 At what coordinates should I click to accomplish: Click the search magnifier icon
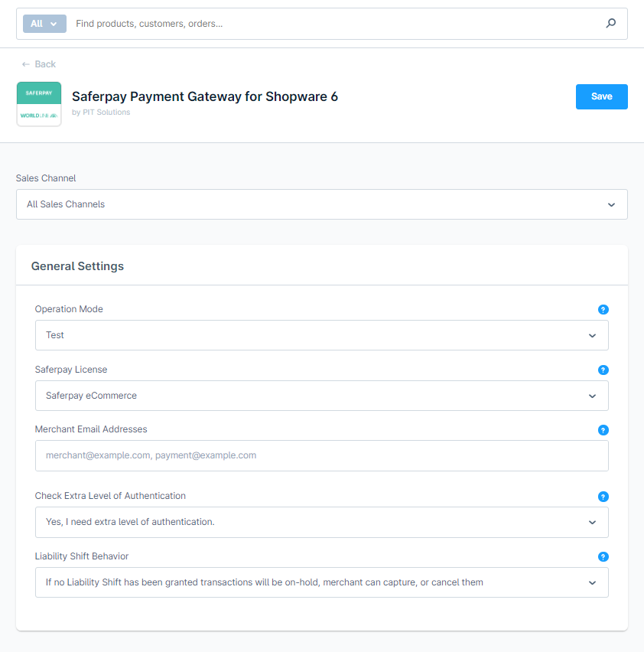[610, 24]
